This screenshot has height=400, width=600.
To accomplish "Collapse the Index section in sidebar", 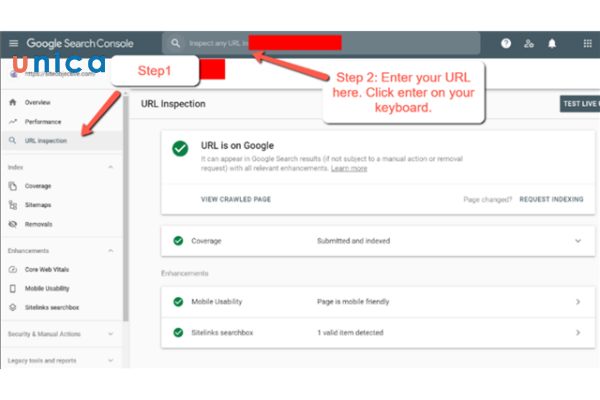I will [x=111, y=167].
